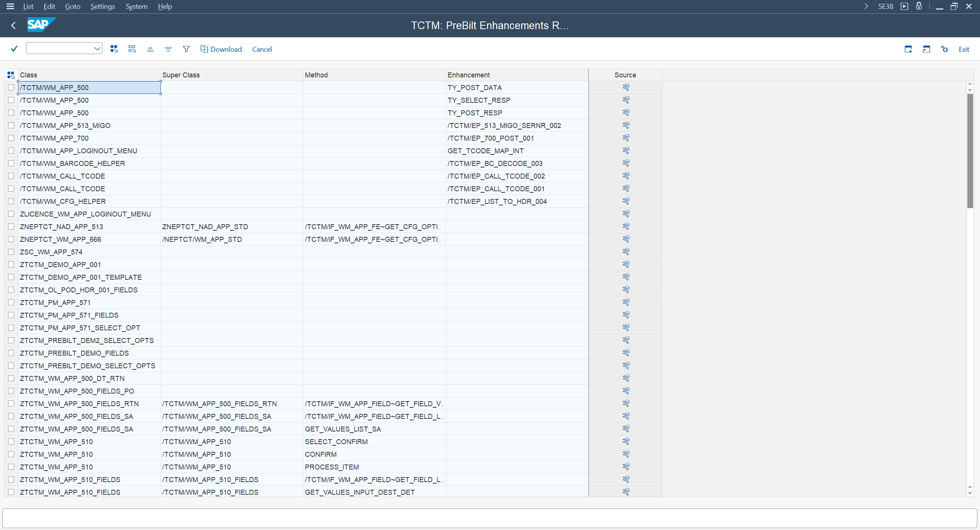Click the table select-all corner icon
Screen dimensions: 980x530
(11, 75)
